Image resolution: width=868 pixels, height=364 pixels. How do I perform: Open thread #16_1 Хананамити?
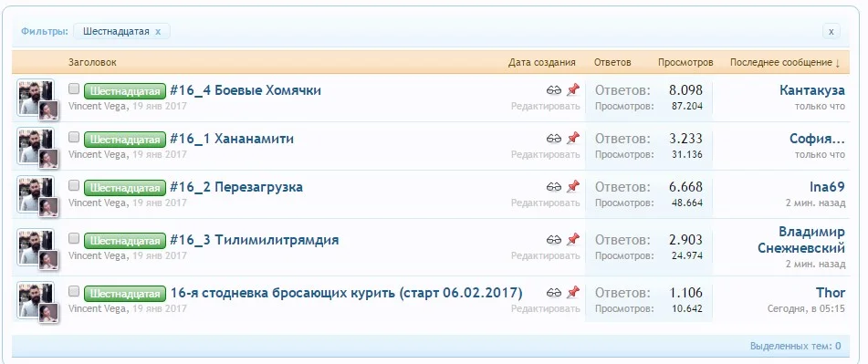coord(232,139)
